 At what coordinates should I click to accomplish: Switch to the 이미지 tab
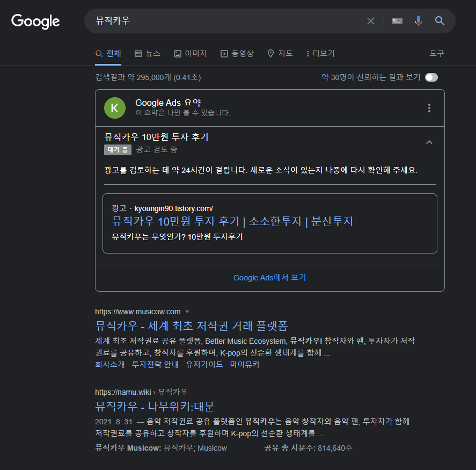[191, 54]
